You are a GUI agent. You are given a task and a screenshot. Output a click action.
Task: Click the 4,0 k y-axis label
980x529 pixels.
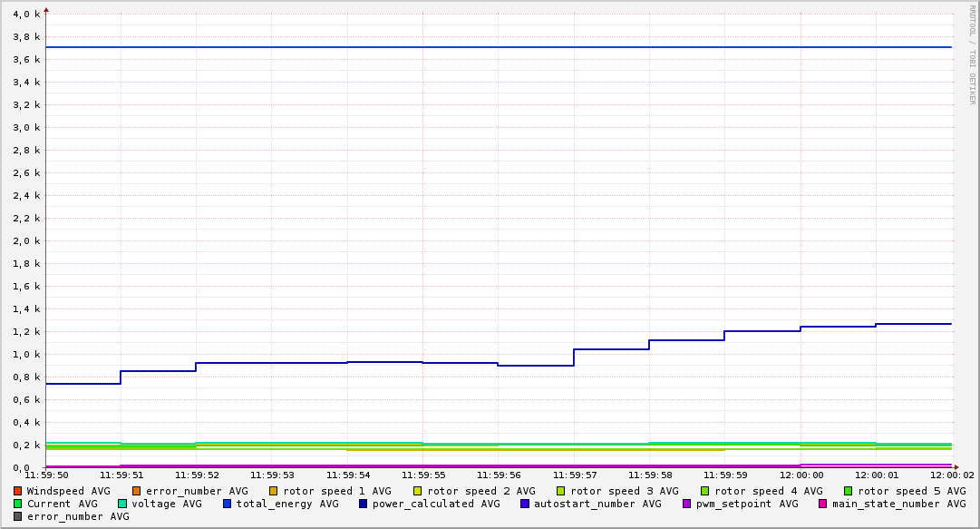[26, 15]
